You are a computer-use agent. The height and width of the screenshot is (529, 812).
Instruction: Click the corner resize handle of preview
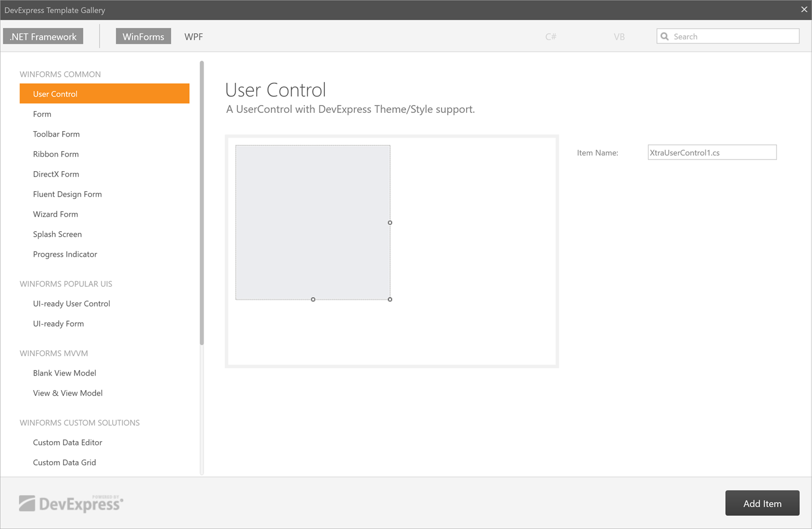pos(390,299)
